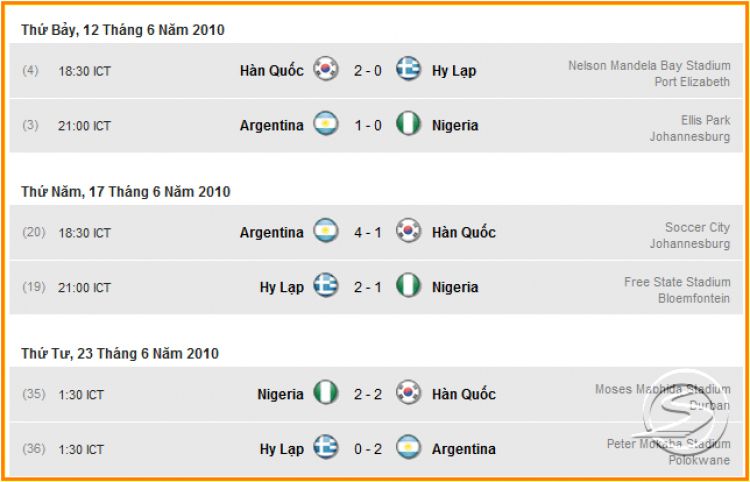Click Greece flag in match 36 row
The image size is (750, 482).
point(326,448)
